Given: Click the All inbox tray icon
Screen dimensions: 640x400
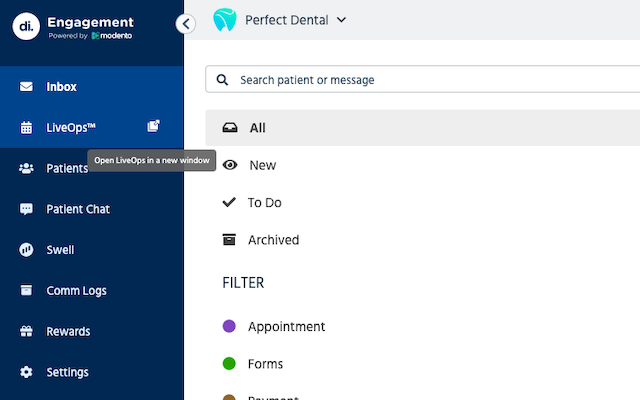Looking at the screenshot, I should (230, 128).
